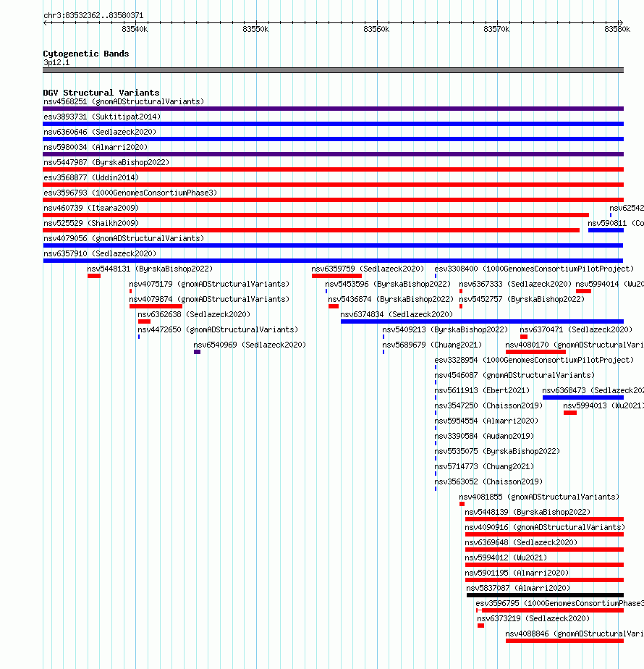
Task: Click the nsv6368473 Sedlazeck label
Action: 593,390
